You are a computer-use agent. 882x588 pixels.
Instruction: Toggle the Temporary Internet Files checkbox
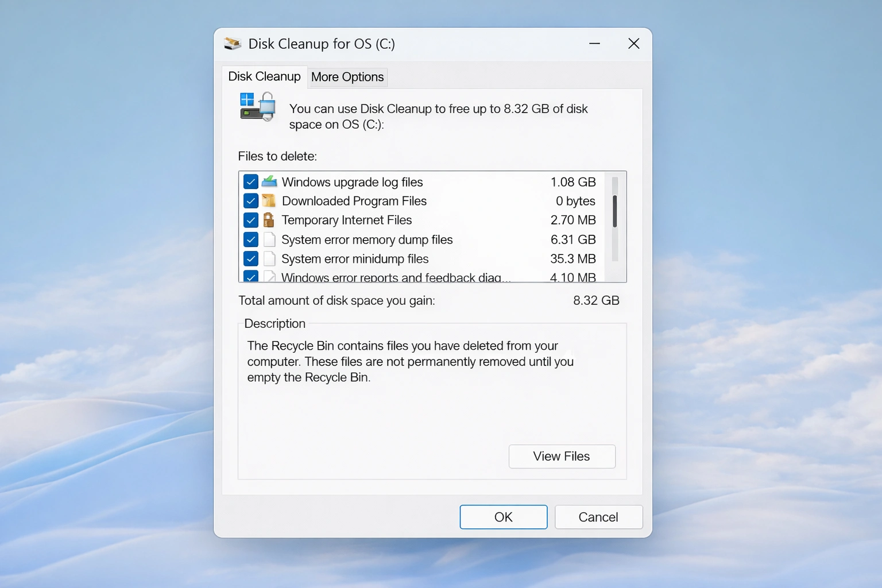point(251,220)
